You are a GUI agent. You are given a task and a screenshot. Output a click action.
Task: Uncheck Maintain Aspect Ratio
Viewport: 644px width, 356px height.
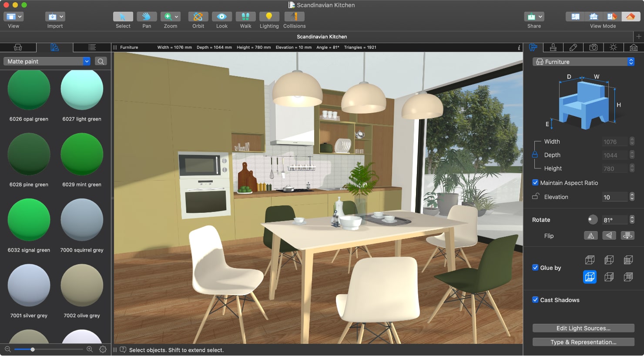[x=535, y=183]
